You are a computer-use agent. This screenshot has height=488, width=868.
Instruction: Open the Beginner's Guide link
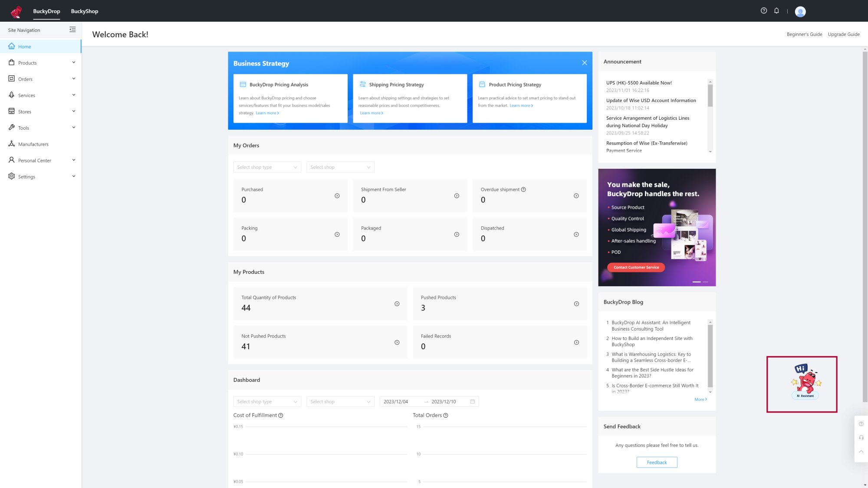click(x=804, y=34)
